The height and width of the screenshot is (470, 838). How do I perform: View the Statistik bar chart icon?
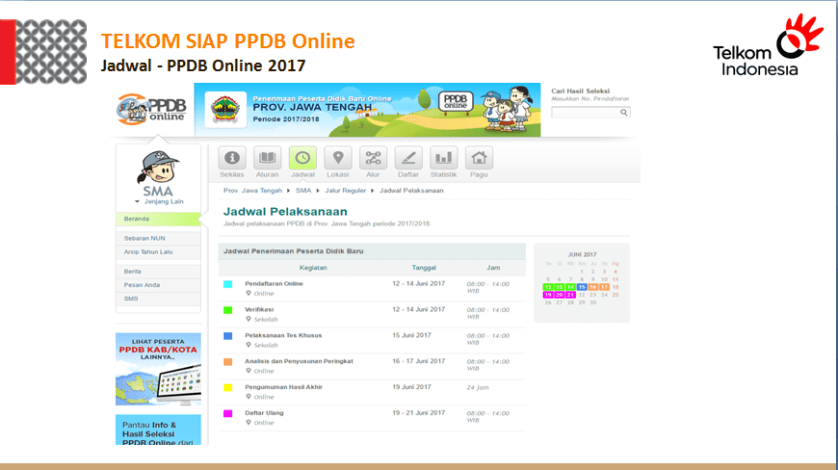[x=443, y=158]
